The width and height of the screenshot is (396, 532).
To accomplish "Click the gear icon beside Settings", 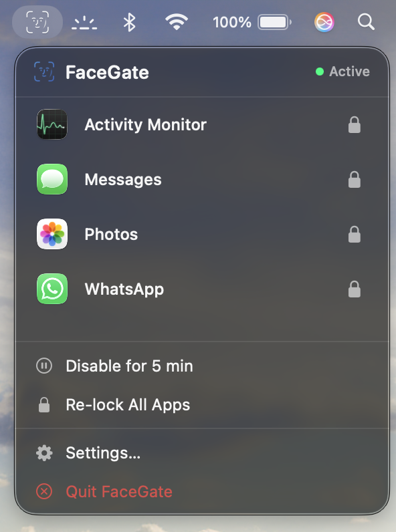I will tap(44, 453).
